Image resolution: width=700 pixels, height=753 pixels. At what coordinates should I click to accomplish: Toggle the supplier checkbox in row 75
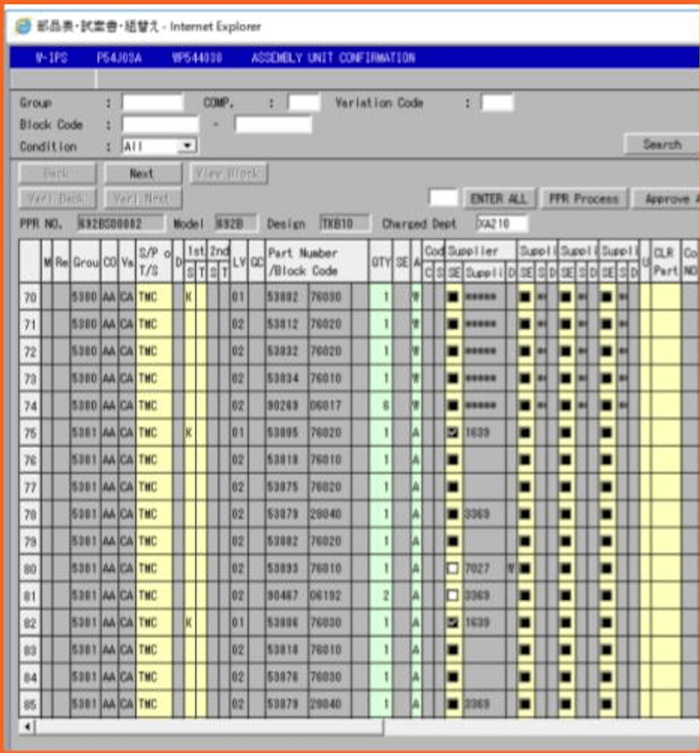click(x=453, y=433)
